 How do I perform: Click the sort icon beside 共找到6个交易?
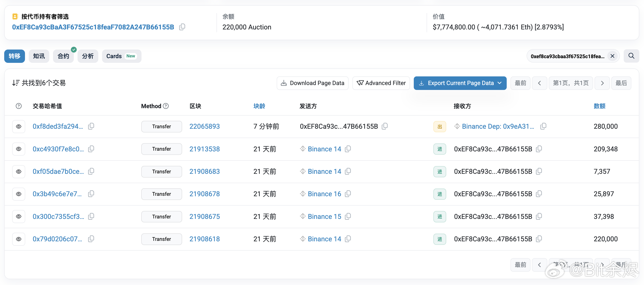pyautogui.click(x=16, y=83)
